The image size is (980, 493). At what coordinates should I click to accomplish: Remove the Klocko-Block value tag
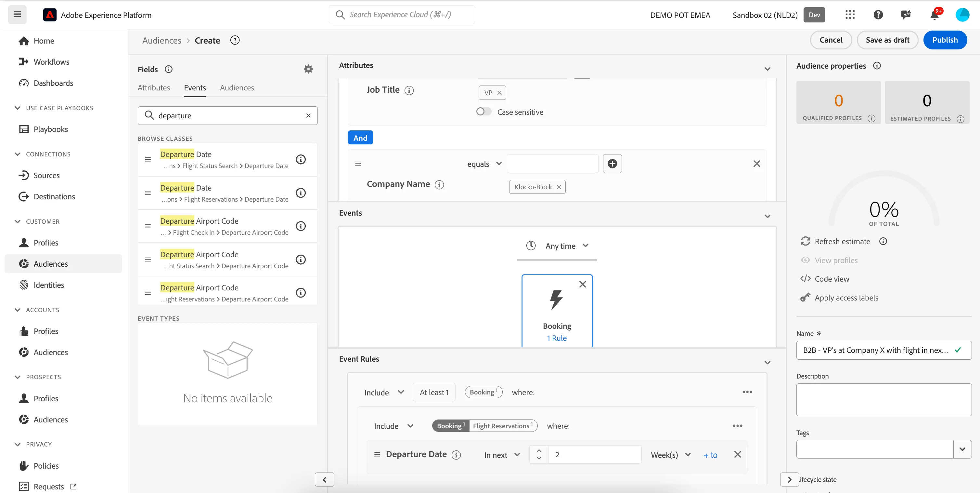point(559,187)
